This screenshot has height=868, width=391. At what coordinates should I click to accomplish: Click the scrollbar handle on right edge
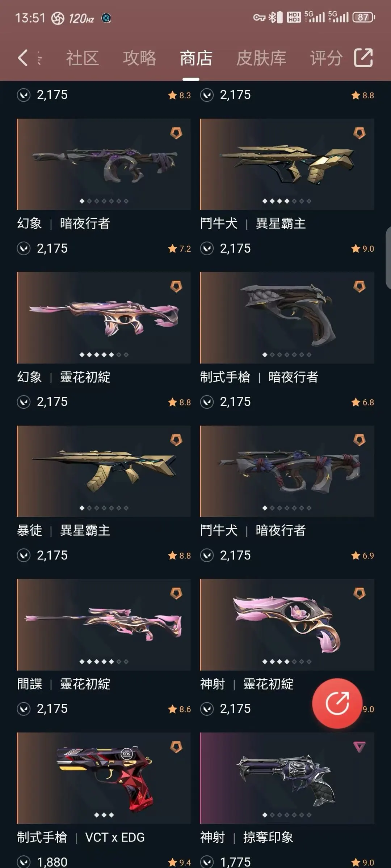(x=388, y=257)
